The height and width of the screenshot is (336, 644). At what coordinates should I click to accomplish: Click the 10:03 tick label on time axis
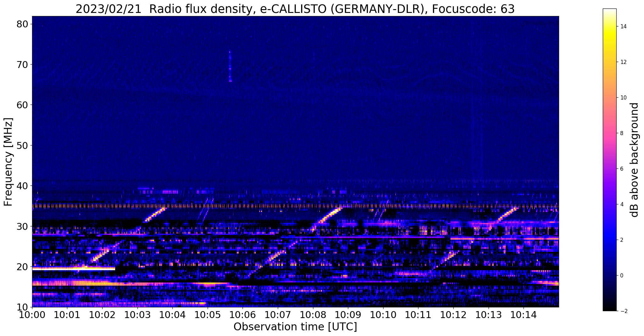137,315
